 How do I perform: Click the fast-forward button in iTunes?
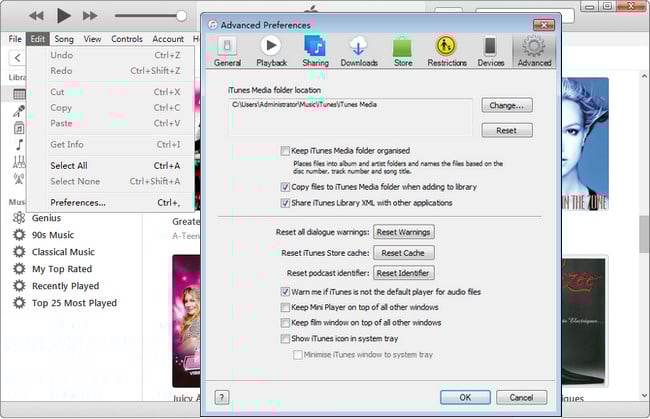pyautogui.click(x=90, y=16)
